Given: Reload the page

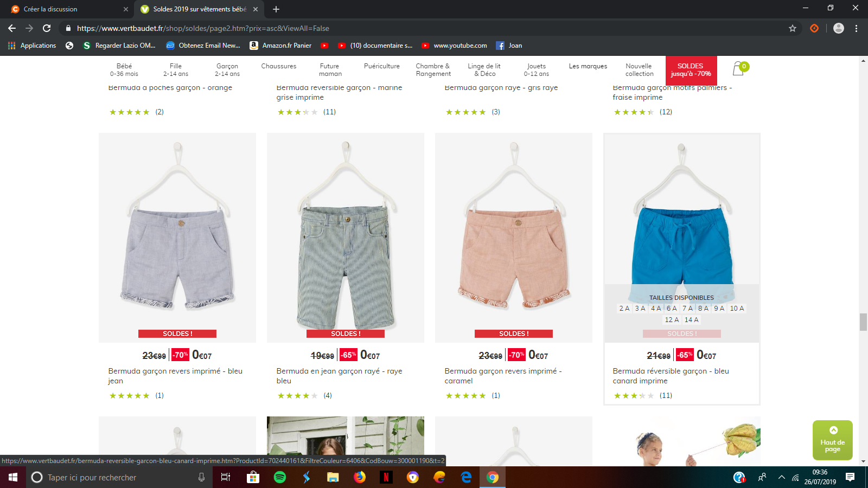Looking at the screenshot, I should tap(47, 28).
